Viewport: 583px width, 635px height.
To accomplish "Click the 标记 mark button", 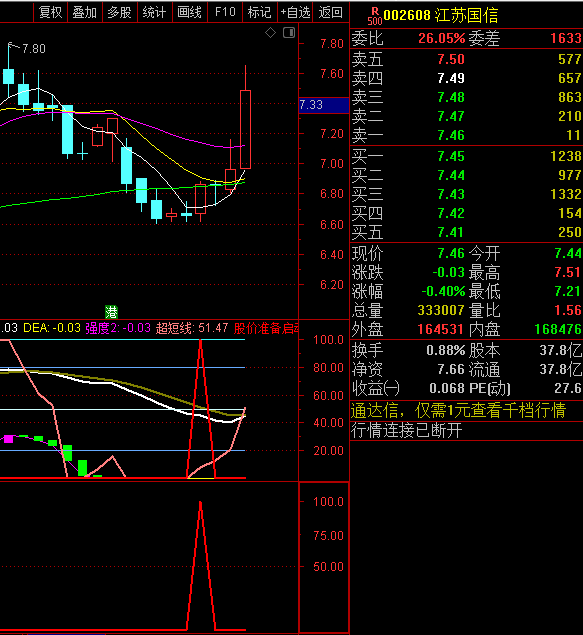I will (x=260, y=12).
